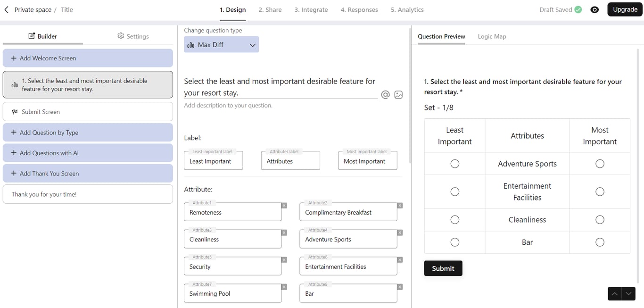Click the back arrow next to Private space
This screenshot has width=644, height=308.
click(x=6, y=9)
